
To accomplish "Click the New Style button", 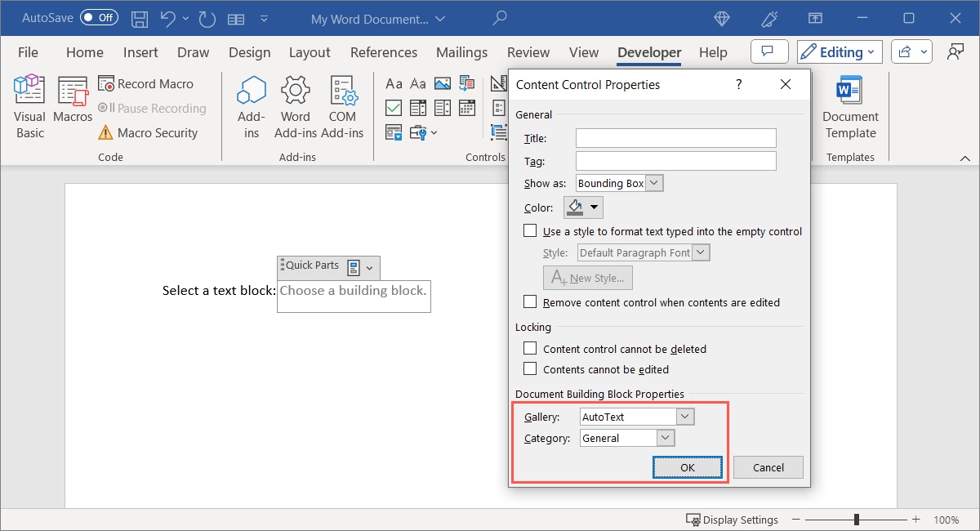I will pyautogui.click(x=588, y=278).
